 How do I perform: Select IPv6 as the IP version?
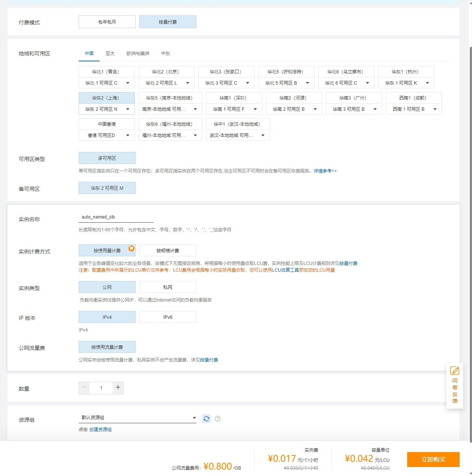coord(168,317)
